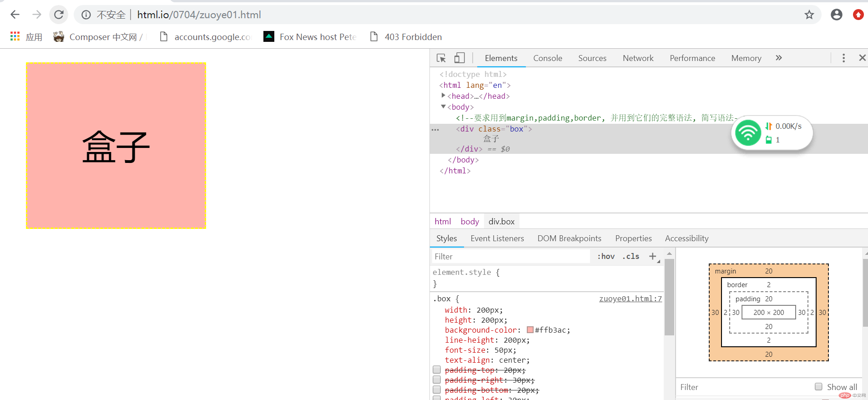Click the red browser update icon
Viewport: 868px width, 400px height.
click(x=858, y=15)
